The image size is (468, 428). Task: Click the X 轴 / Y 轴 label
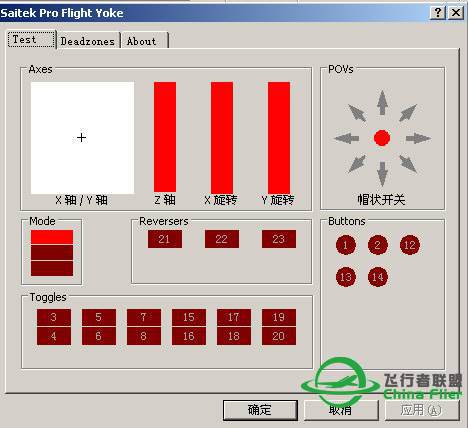(x=82, y=200)
